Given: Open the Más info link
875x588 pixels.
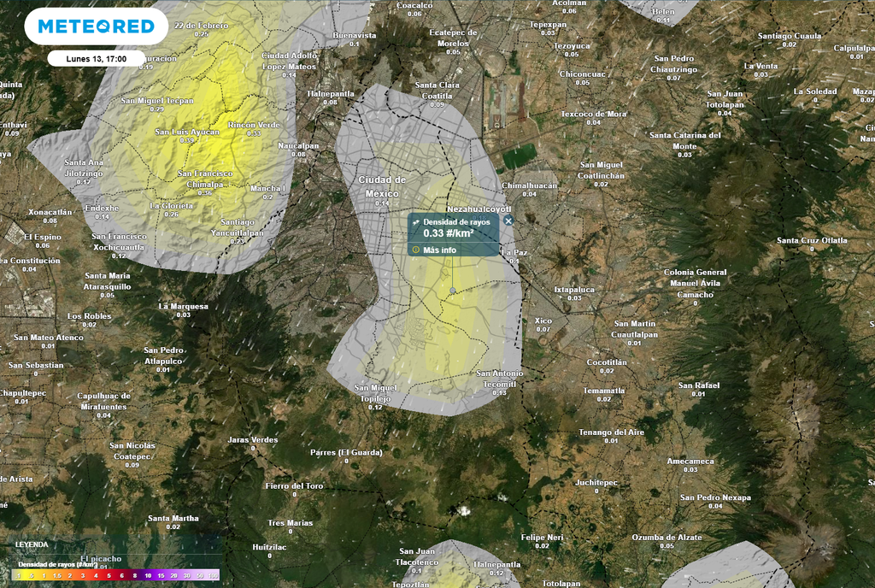Looking at the screenshot, I should (442, 249).
